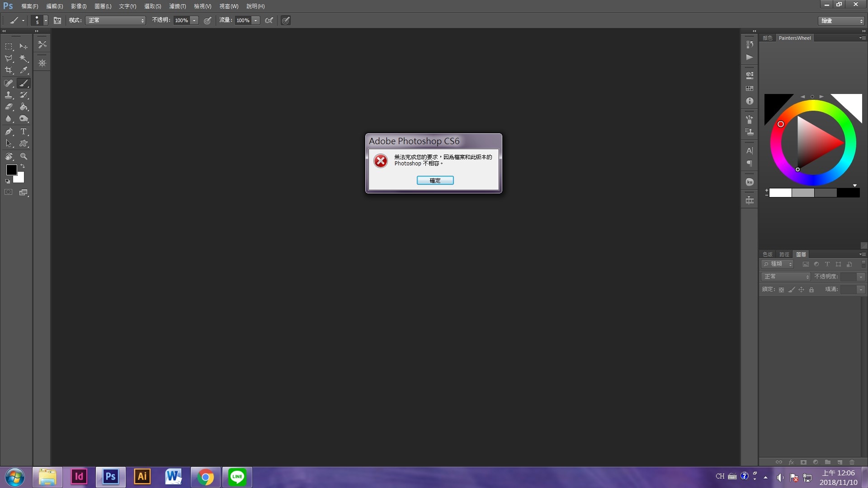Select the Magic Wand tool
The width and height of the screenshot is (868, 488).
click(24, 58)
